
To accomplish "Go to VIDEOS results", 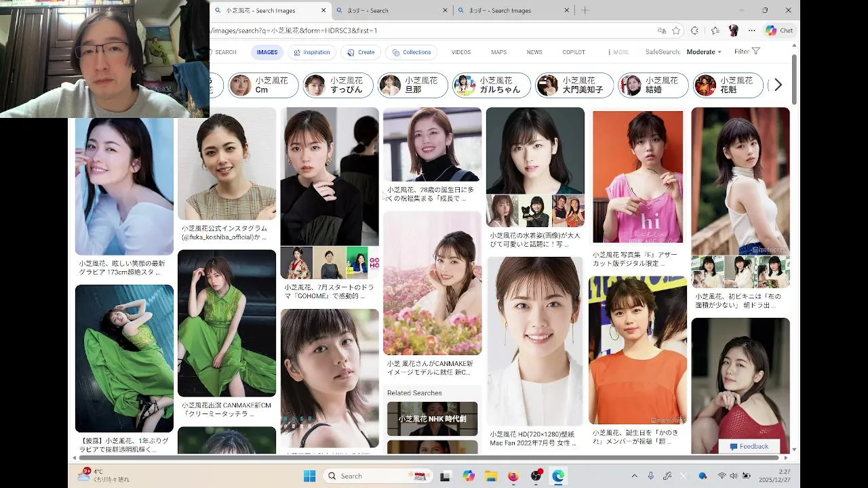I will [x=461, y=52].
